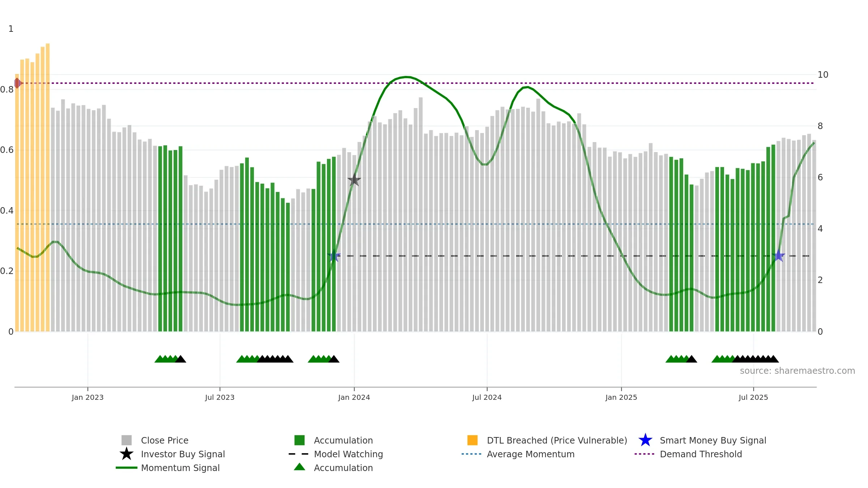868x488 pixels.
Task: Click the Jan 2023 axis tick label
Action: (88, 398)
